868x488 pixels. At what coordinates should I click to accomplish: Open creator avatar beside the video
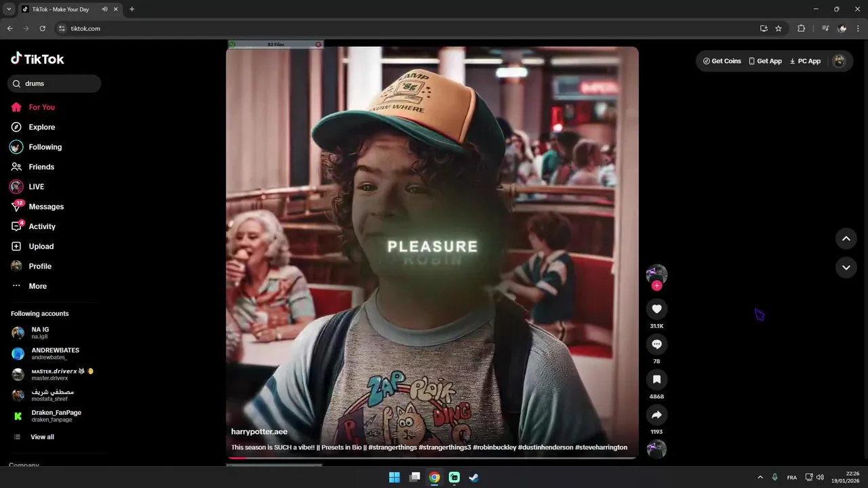tap(656, 274)
